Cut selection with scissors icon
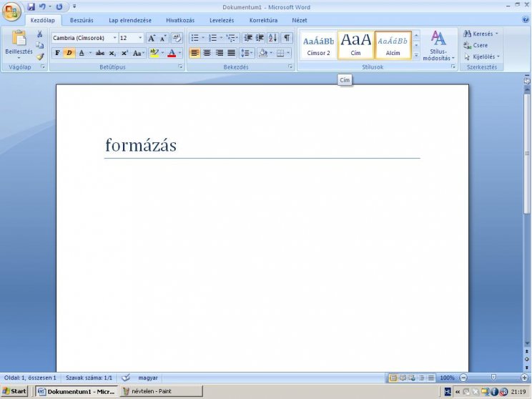Viewport: 532px width, 399px height. click(x=40, y=34)
